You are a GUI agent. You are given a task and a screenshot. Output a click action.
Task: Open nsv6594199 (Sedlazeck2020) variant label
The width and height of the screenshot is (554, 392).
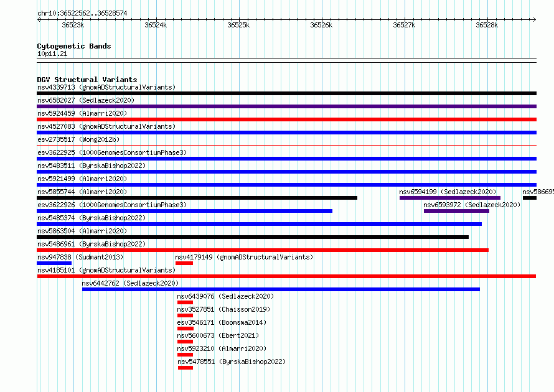[448, 192]
